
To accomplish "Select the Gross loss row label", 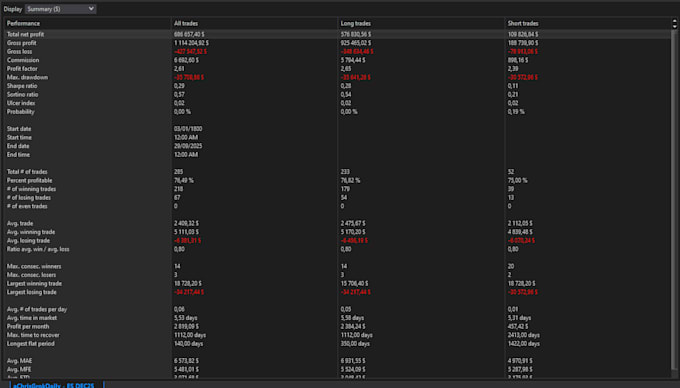I will (19, 52).
